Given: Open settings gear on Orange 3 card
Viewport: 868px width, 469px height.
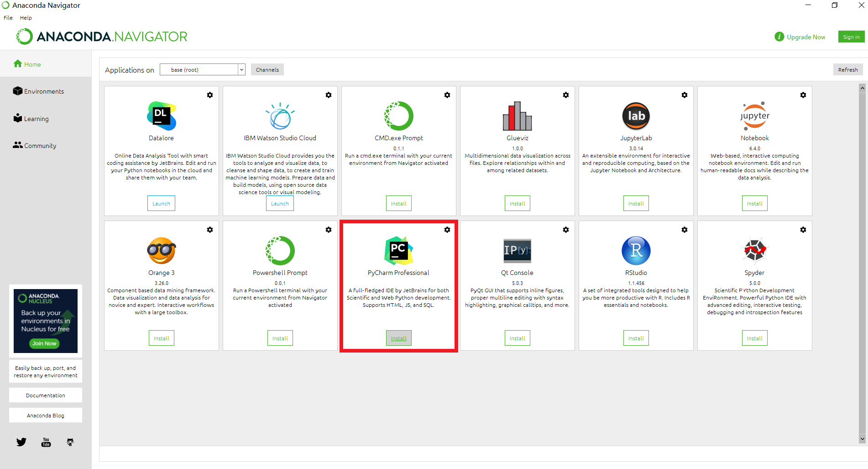Looking at the screenshot, I should 210,230.
